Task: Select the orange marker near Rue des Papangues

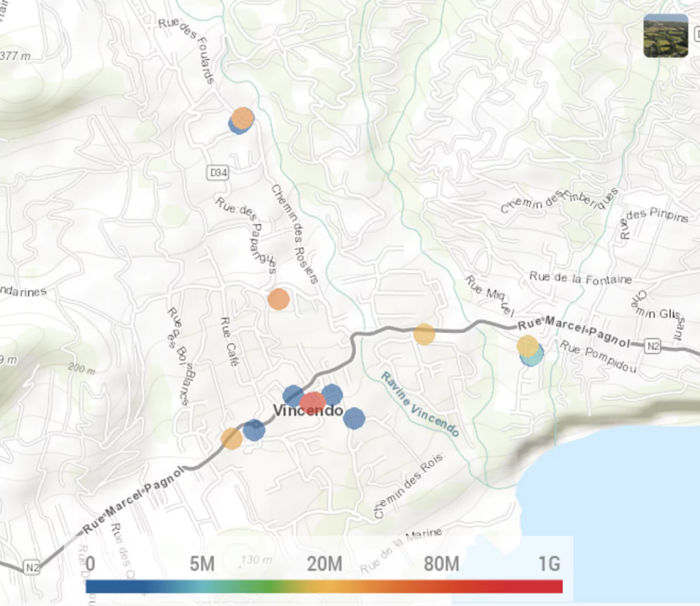Action: [279, 299]
